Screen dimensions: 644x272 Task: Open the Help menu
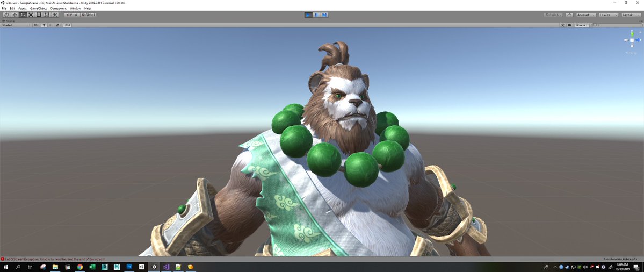point(88,8)
